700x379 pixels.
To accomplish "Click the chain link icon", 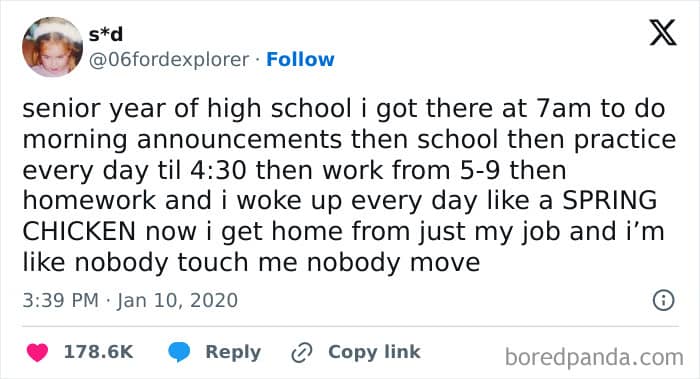I will 302,353.
